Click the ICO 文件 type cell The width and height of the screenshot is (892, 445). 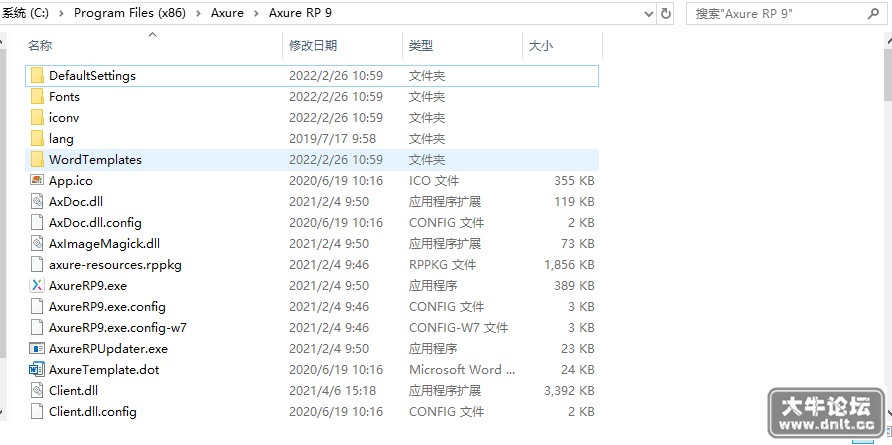433,181
